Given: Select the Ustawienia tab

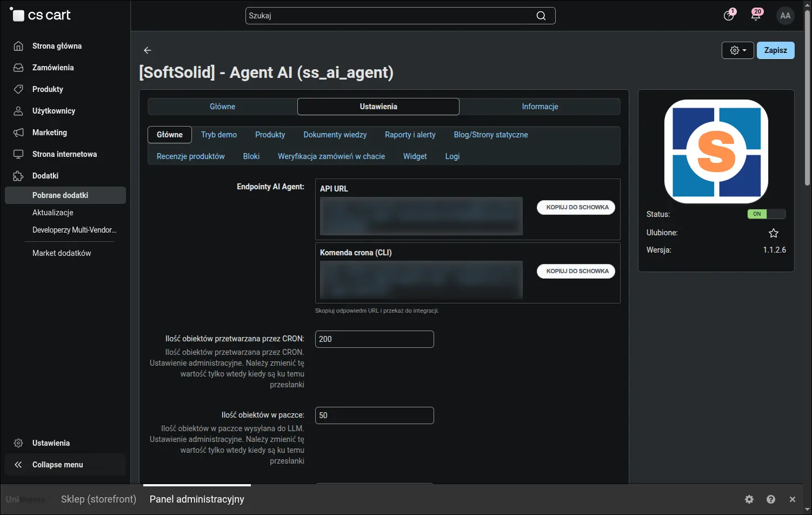Looking at the screenshot, I should point(378,107).
